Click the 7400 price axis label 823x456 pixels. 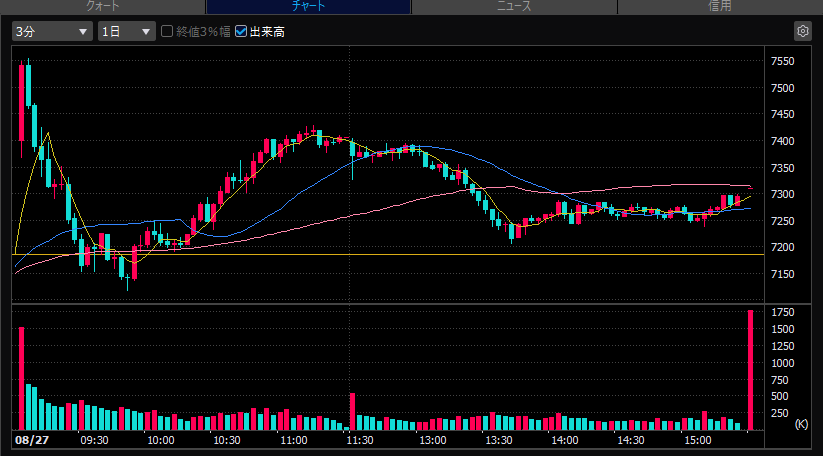pos(782,141)
